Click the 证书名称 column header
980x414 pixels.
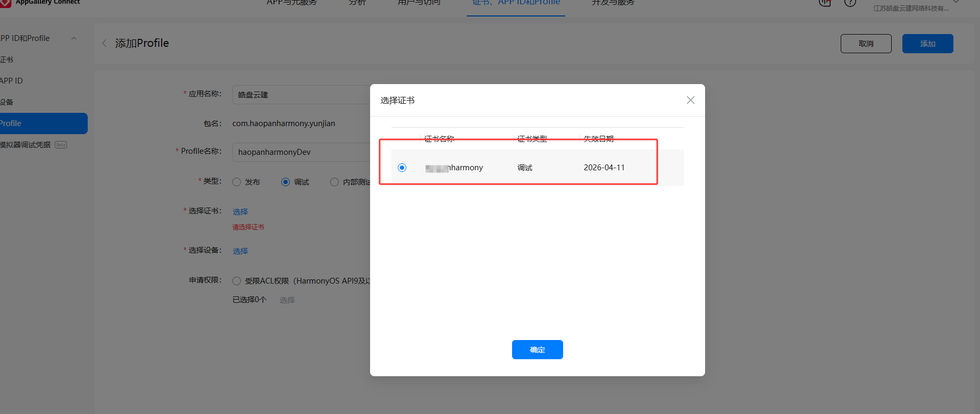(x=439, y=139)
